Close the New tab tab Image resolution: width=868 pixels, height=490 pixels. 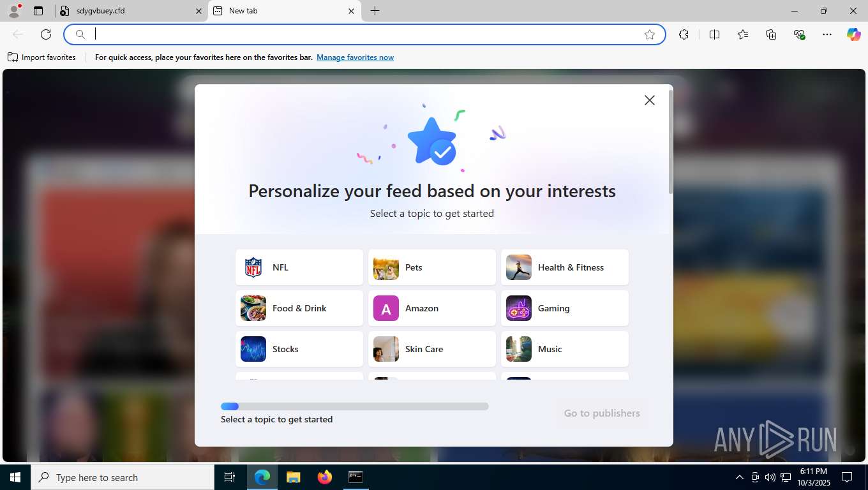tap(351, 11)
